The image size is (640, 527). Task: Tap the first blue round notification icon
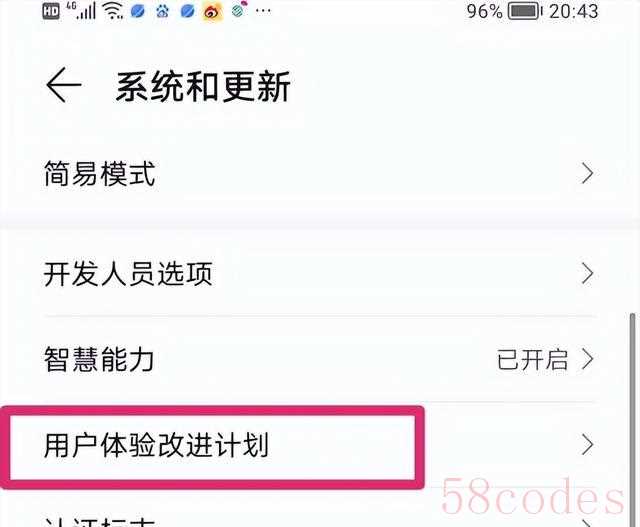point(138,11)
